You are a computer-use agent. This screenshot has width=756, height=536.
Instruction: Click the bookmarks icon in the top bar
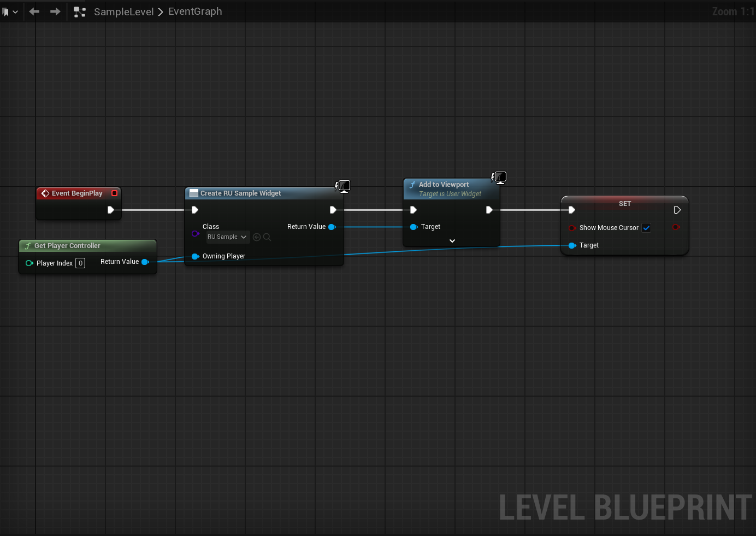click(5, 11)
